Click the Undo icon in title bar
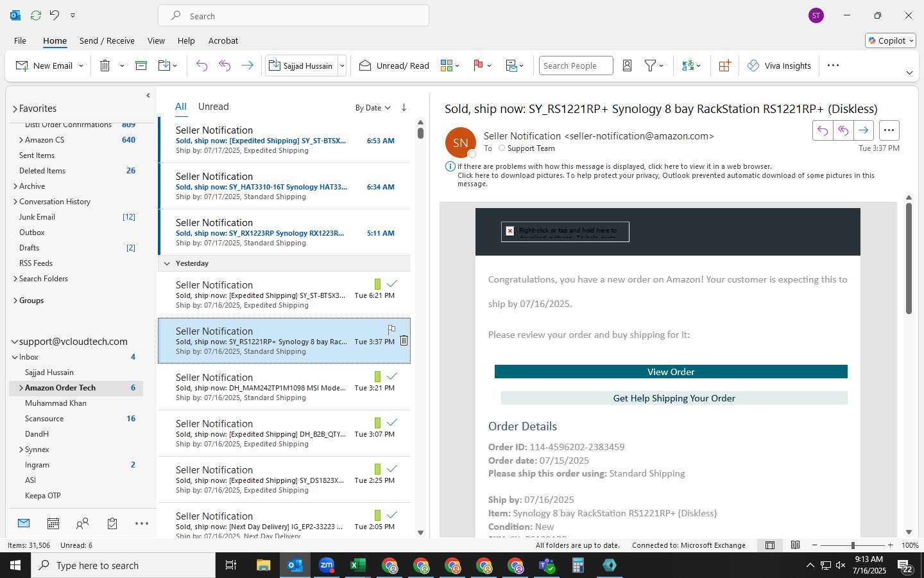The width and height of the screenshot is (924, 578). point(55,15)
